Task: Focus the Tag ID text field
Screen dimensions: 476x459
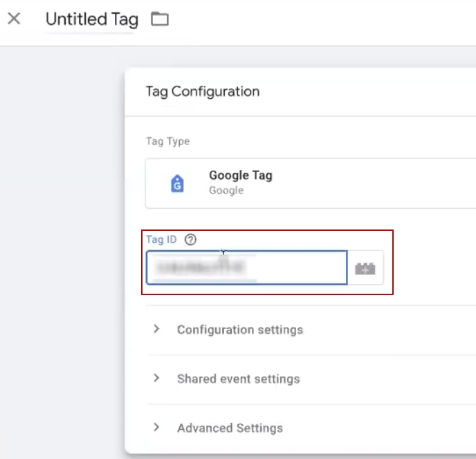Action: pos(246,268)
